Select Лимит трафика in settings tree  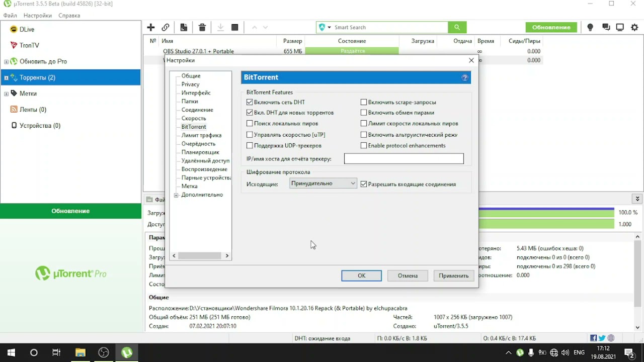click(x=201, y=135)
